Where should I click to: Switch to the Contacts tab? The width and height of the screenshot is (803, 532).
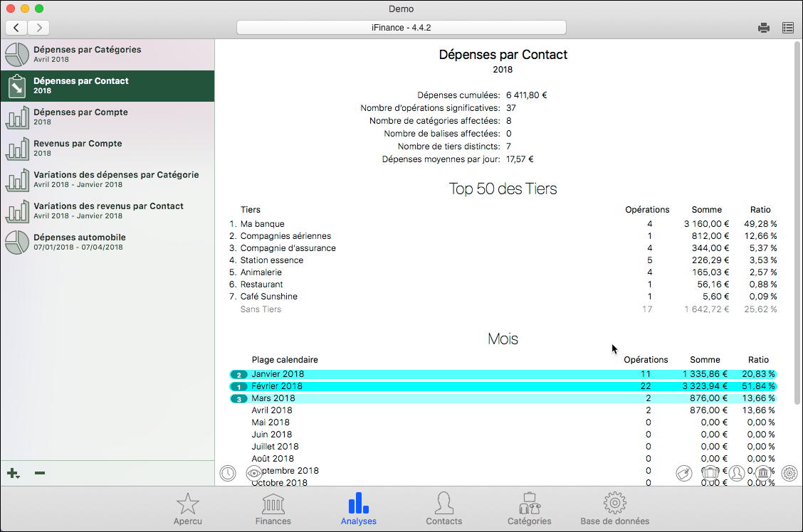(x=444, y=509)
